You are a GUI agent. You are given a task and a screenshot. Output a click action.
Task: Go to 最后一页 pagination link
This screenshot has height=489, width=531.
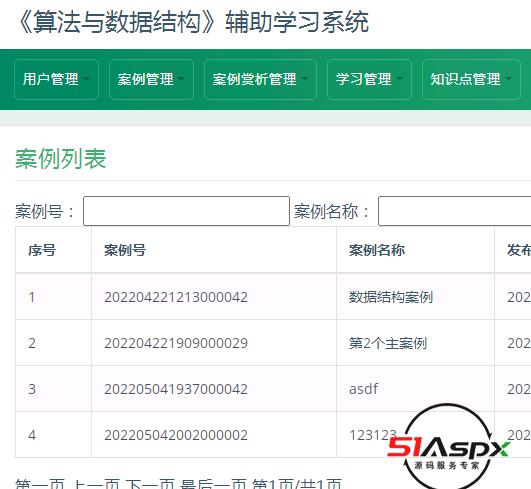point(213,484)
